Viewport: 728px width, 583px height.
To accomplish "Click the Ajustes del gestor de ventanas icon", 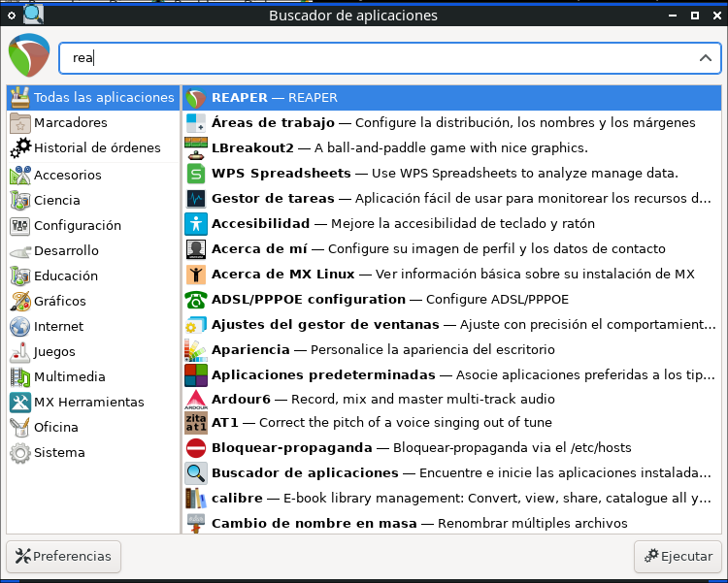I will point(195,325).
